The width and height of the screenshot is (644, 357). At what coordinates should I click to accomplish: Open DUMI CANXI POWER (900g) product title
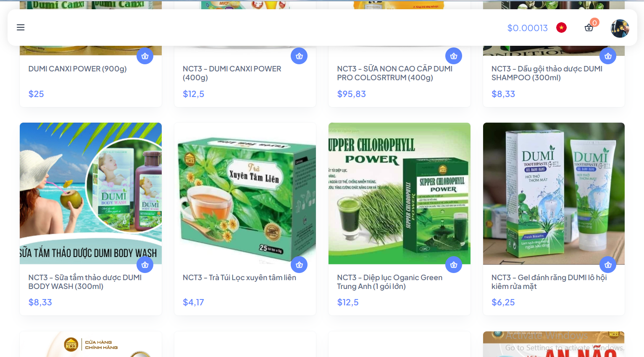click(77, 69)
